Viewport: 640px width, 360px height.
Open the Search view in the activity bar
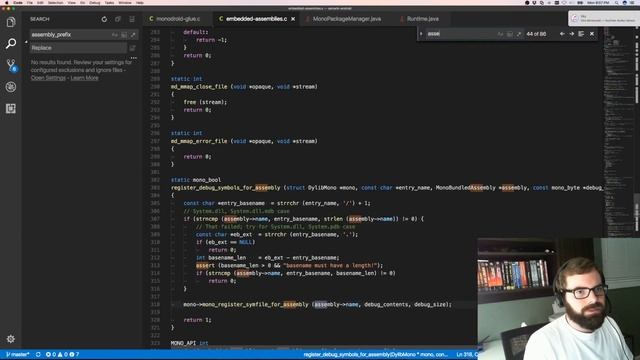coord(11,43)
